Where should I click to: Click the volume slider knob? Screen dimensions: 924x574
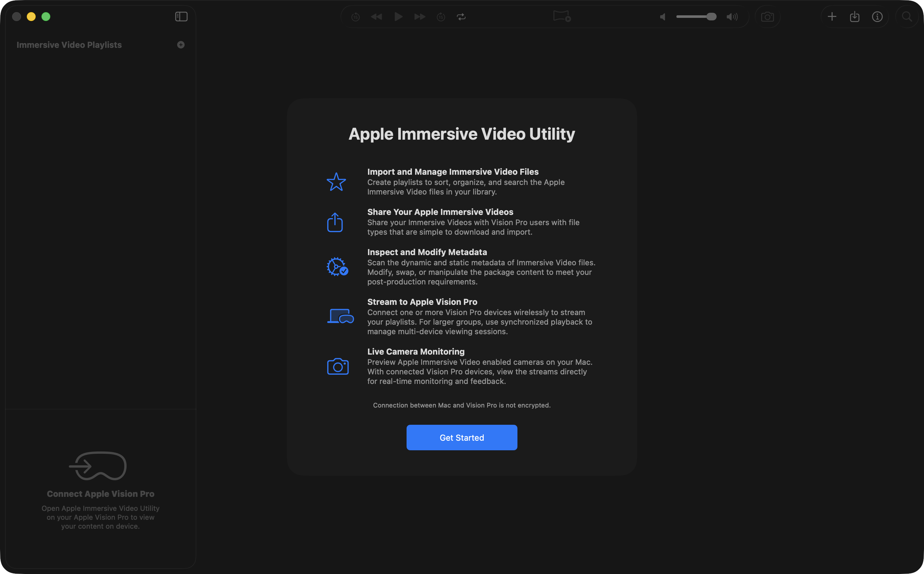(711, 17)
